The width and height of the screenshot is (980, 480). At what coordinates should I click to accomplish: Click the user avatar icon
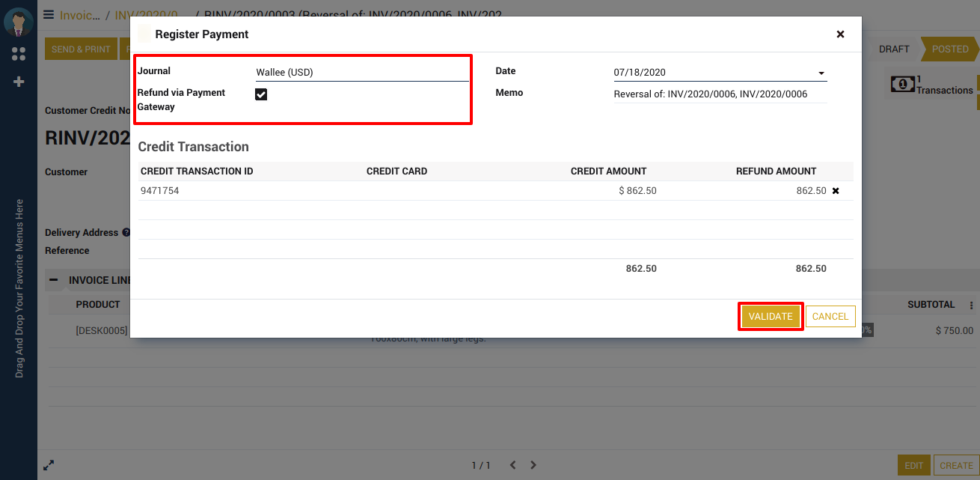tap(18, 22)
